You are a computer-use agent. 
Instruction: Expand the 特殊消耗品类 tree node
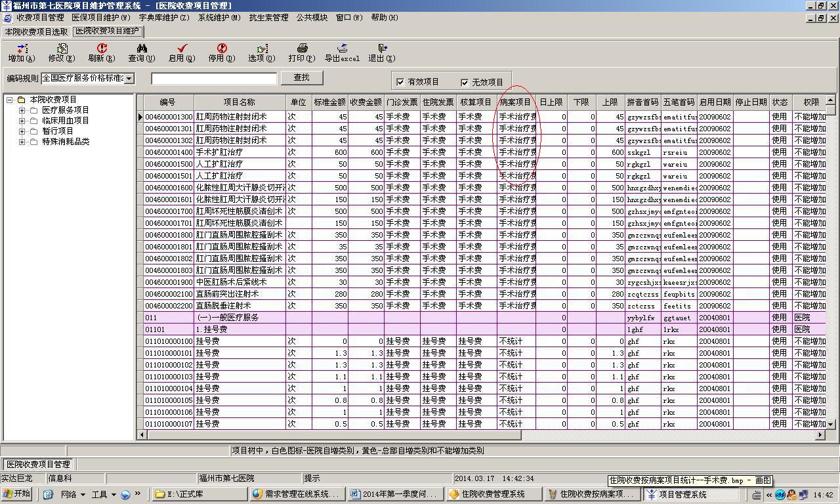click(x=22, y=142)
